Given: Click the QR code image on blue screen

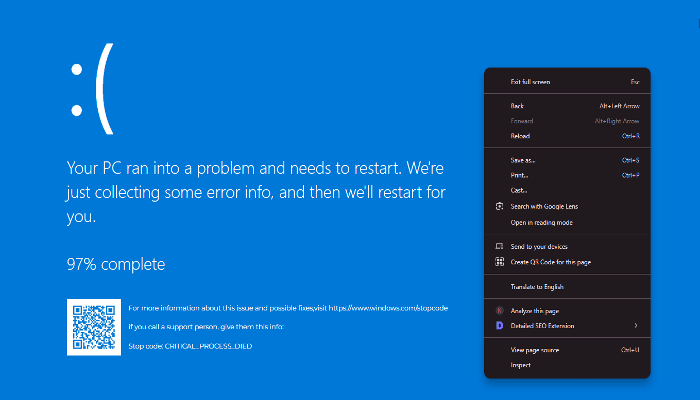Looking at the screenshot, I should [94, 327].
